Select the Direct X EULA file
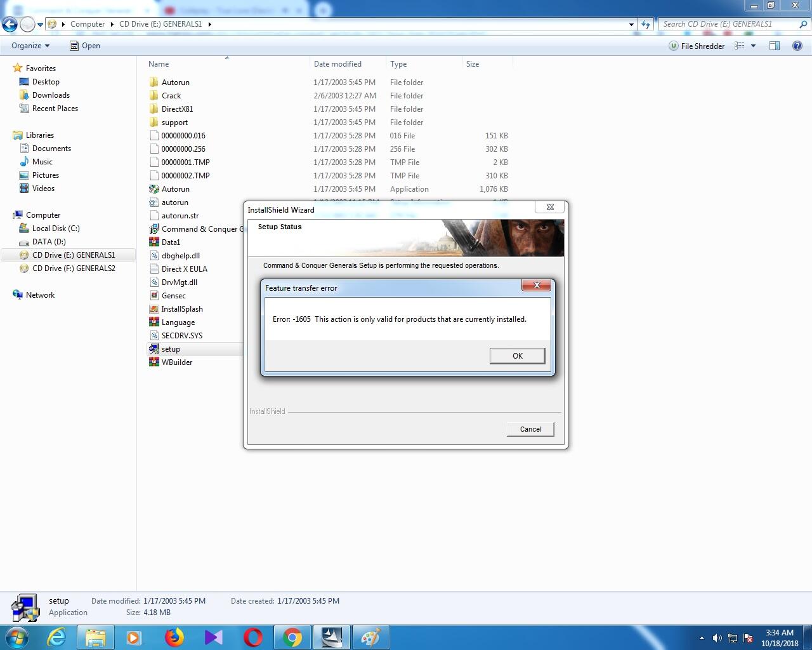The height and width of the screenshot is (650, 812). [x=184, y=269]
